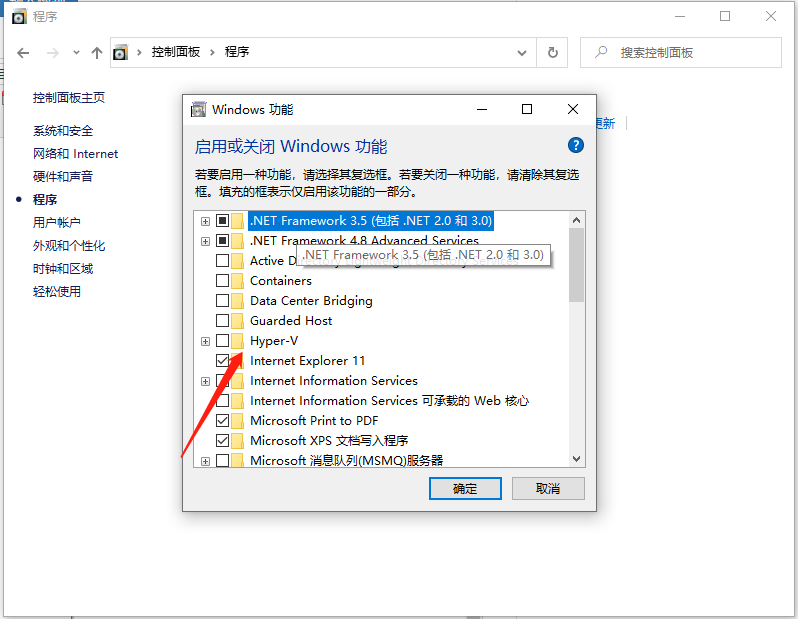Click the Hyper-V folder icon
Screen dimensions: 798x619
pyautogui.click(x=238, y=341)
